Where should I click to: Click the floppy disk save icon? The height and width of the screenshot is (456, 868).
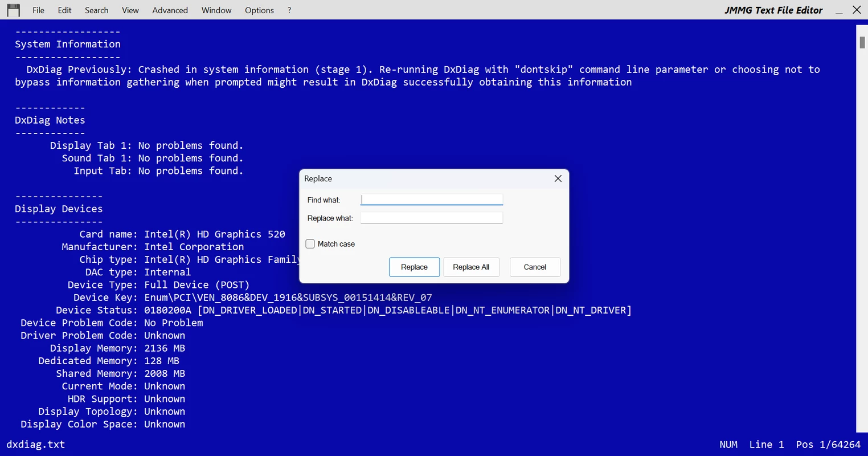pos(13,10)
